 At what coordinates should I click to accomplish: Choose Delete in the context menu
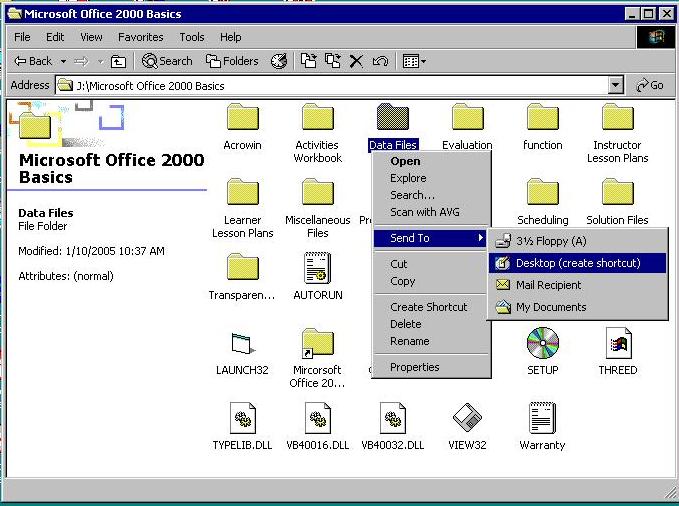(x=431, y=324)
